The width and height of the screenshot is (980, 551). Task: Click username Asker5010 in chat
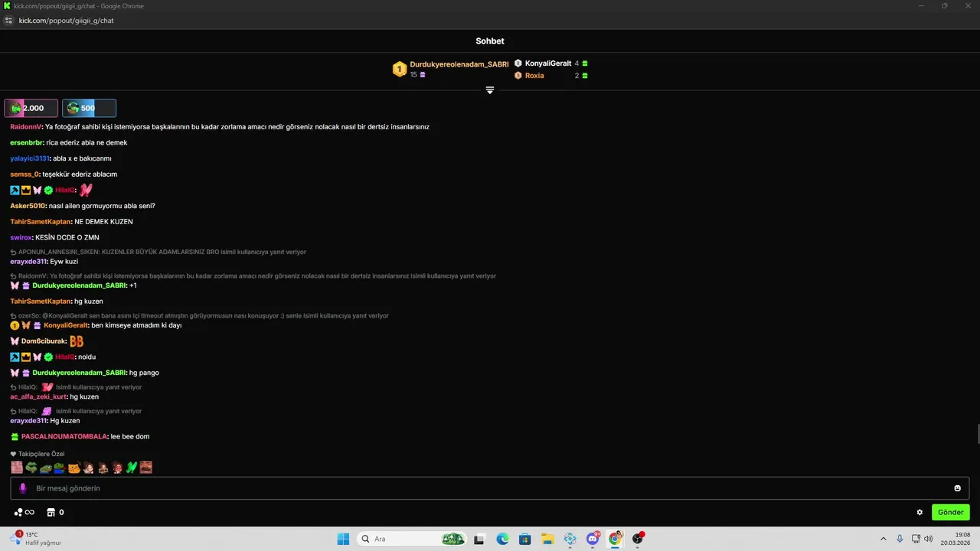pos(28,206)
